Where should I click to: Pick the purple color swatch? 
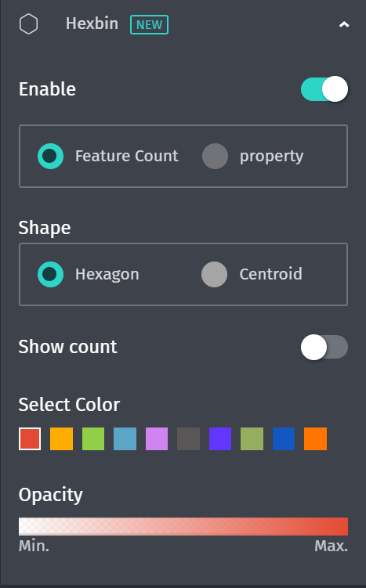click(x=220, y=438)
